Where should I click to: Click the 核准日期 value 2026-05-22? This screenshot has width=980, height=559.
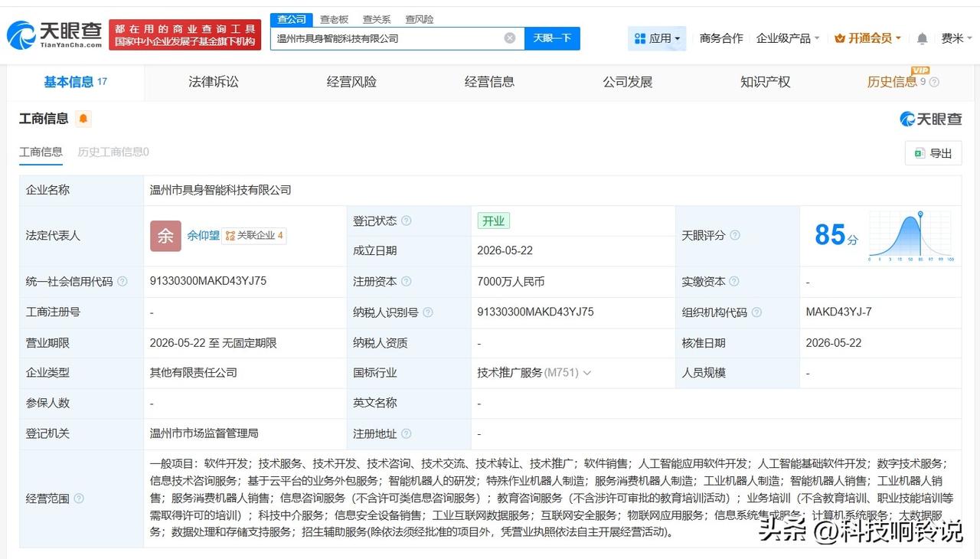click(833, 343)
